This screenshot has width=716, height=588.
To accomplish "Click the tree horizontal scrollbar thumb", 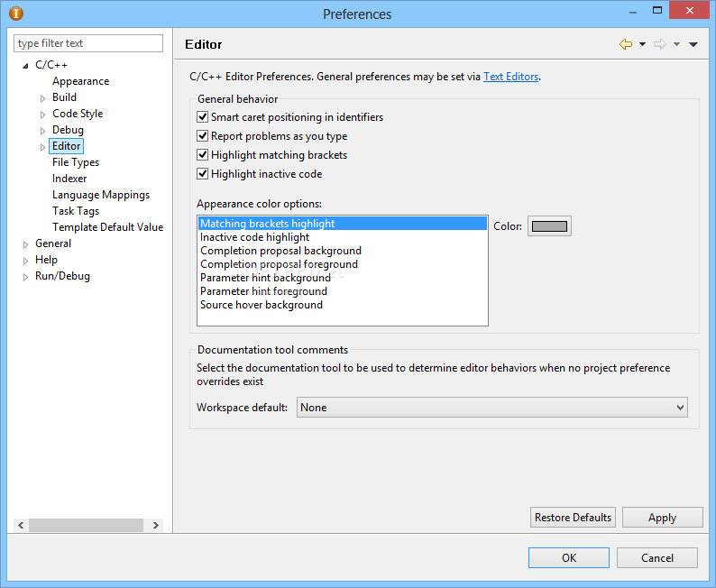I will [86, 525].
